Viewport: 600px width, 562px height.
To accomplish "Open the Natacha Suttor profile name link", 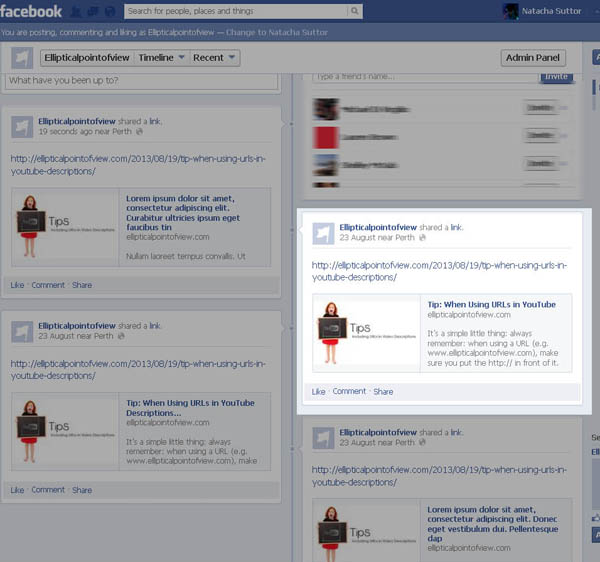I will [x=551, y=11].
